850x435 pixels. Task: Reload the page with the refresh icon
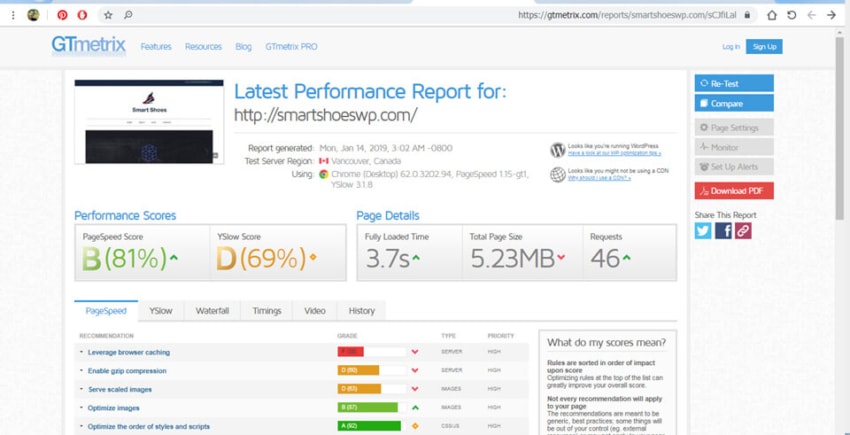tap(791, 15)
